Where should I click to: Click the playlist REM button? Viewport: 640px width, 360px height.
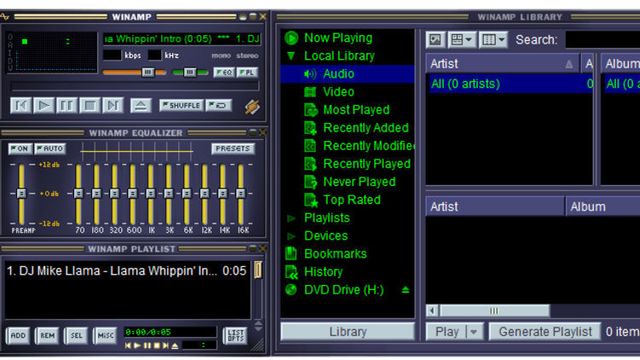[47, 336]
